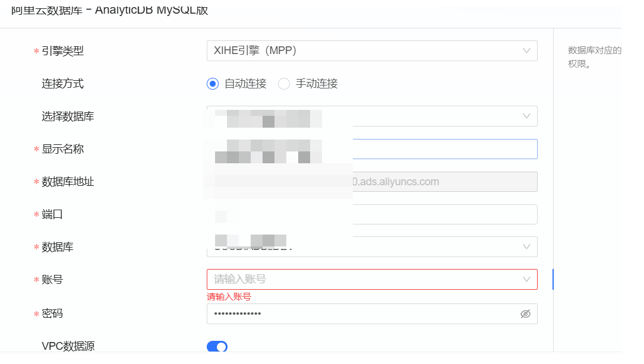Open 账号 dropdown showing 请输入账号 placeholder
Image resolution: width=644 pixels, height=364 pixels.
pyautogui.click(x=362, y=279)
